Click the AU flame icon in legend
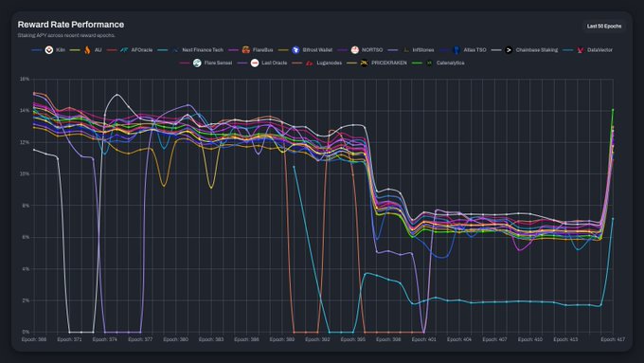 pyautogui.click(x=87, y=50)
